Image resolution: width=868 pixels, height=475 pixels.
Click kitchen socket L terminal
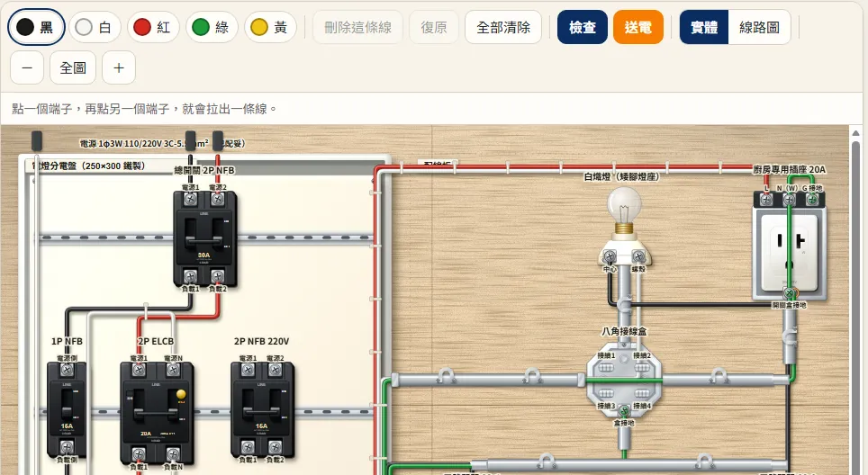(766, 200)
